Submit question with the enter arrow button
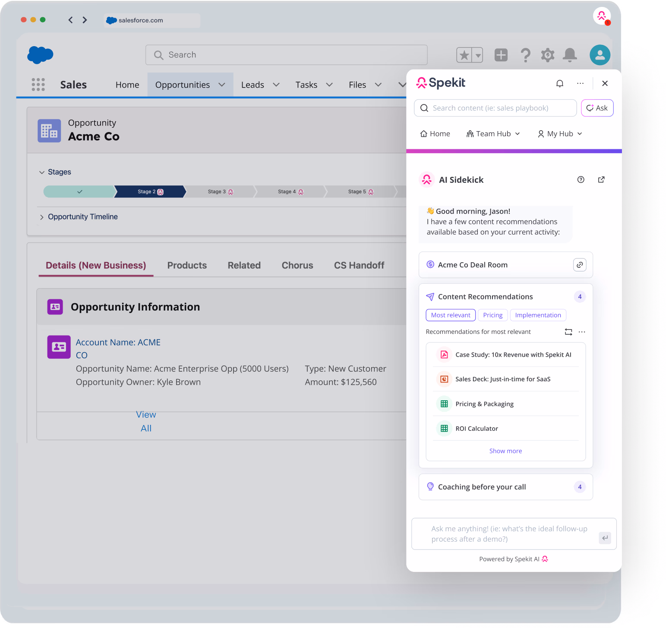 click(605, 538)
